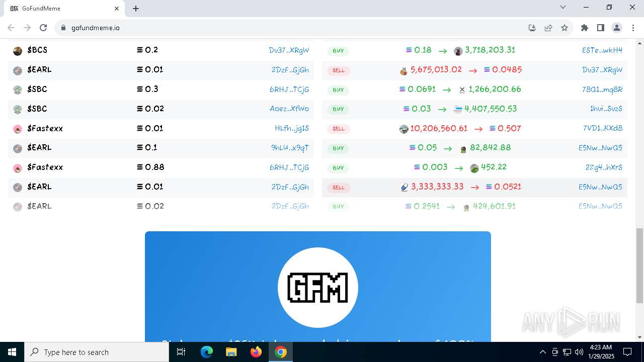Click the SELL badge in the 10,206,560.61 row
Viewport: 644px width, 362px height.
339,129
